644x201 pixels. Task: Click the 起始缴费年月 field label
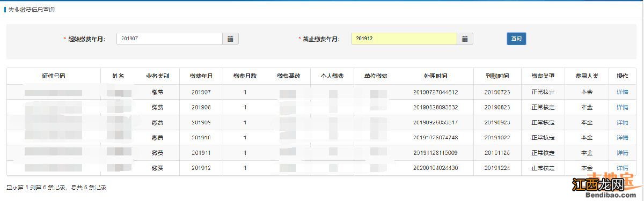86,39
